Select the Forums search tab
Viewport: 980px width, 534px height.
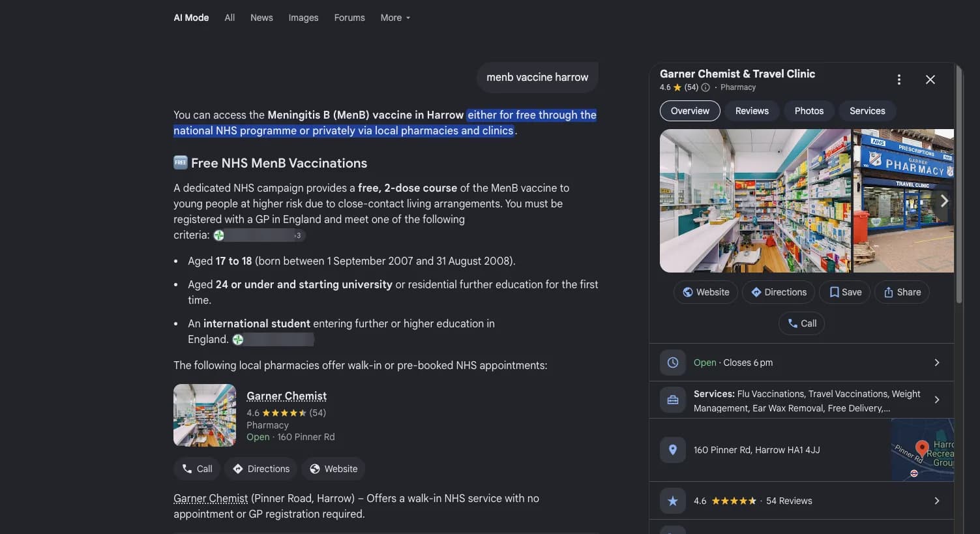(x=349, y=18)
